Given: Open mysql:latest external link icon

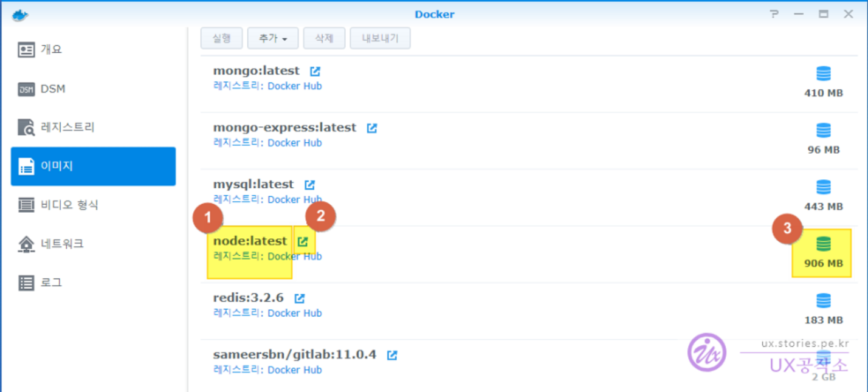Looking at the screenshot, I should click(x=309, y=185).
